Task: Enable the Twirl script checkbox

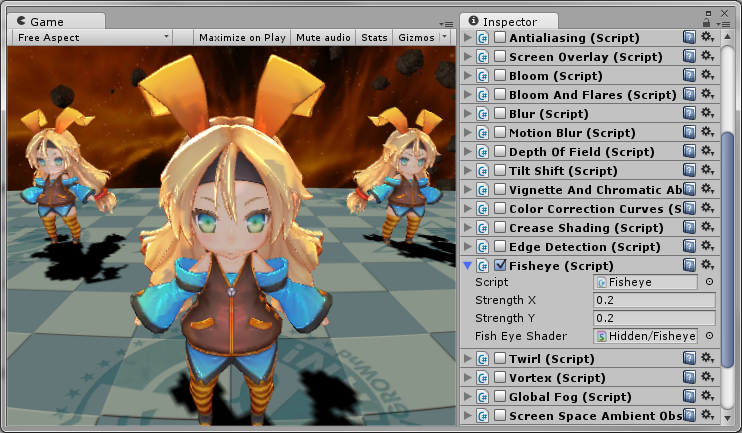Action: point(500,358)
